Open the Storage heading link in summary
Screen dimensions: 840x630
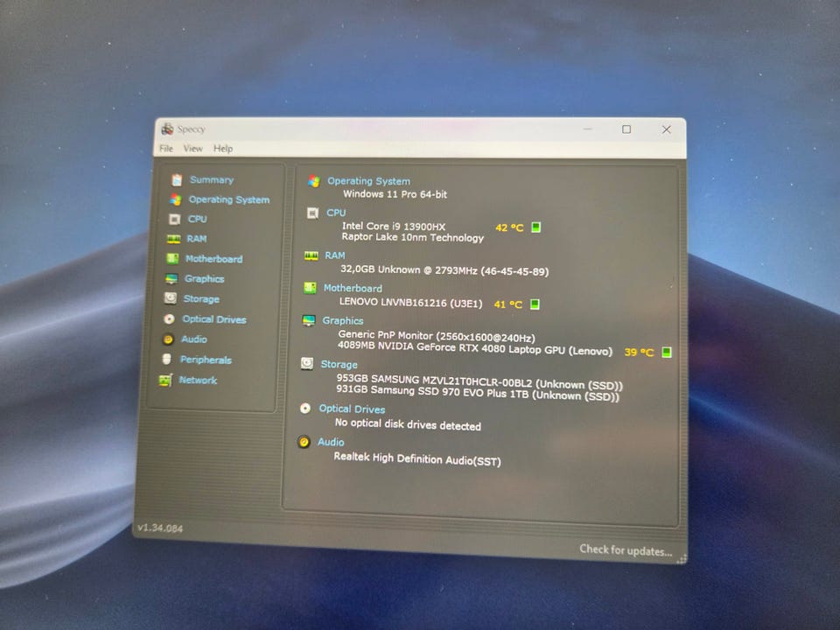(x=339, y=364)
